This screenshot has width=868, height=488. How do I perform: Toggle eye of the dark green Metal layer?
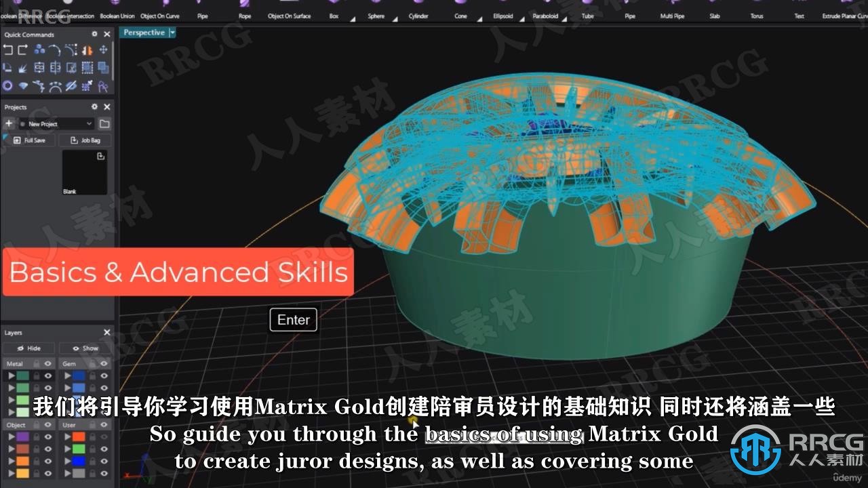pos(48,375)
